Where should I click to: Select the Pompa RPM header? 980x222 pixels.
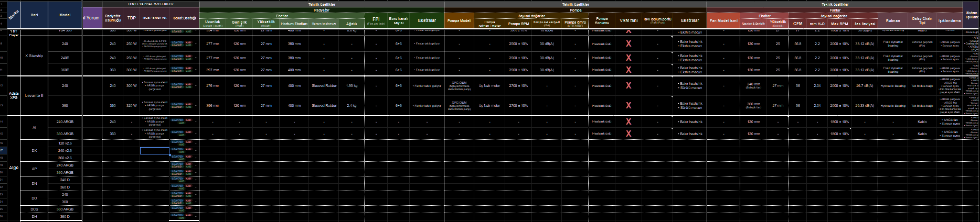[518, 24]
